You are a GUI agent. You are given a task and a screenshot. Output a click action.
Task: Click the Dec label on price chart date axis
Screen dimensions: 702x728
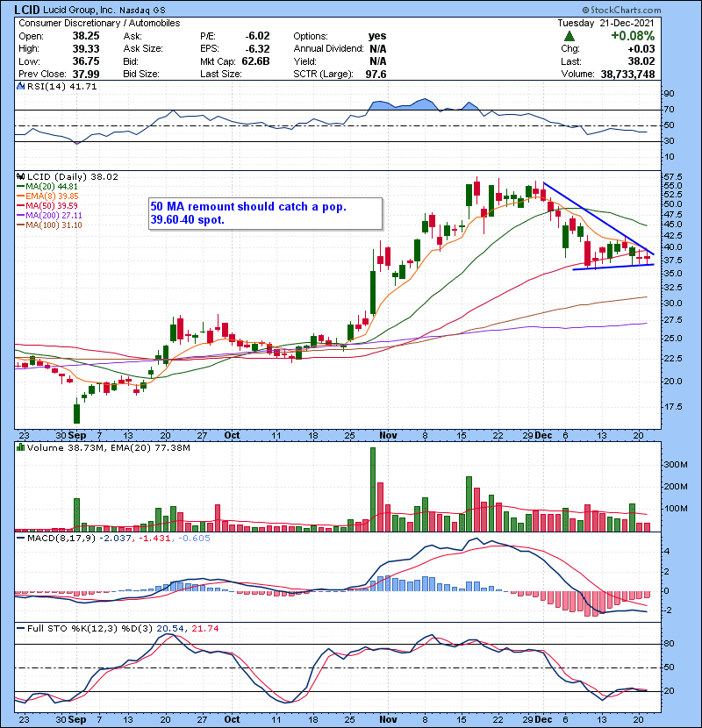coord(543,435)
